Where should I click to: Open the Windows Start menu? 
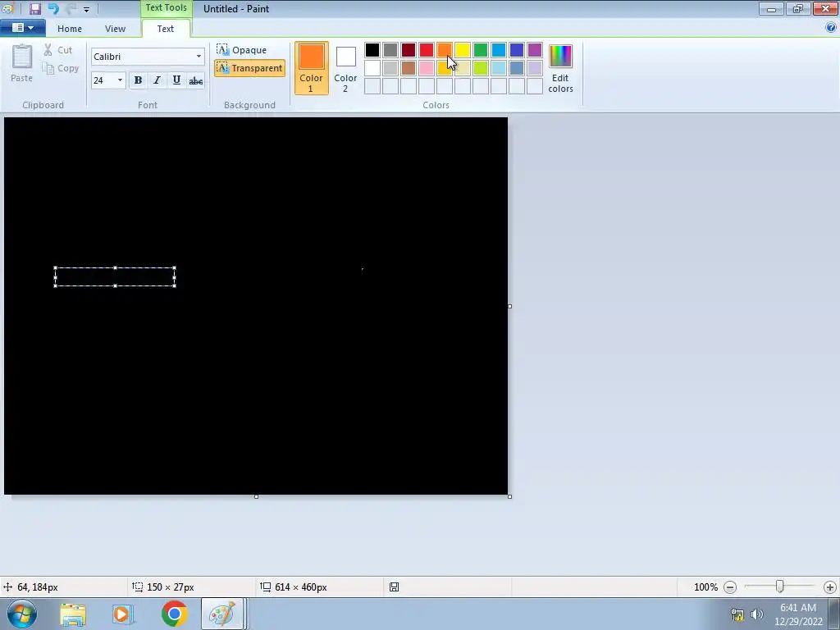[x=22, y=614]
